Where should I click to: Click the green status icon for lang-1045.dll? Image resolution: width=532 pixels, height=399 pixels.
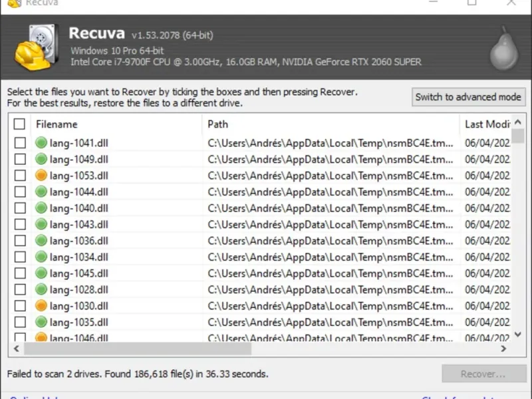[x=41, y=273]
